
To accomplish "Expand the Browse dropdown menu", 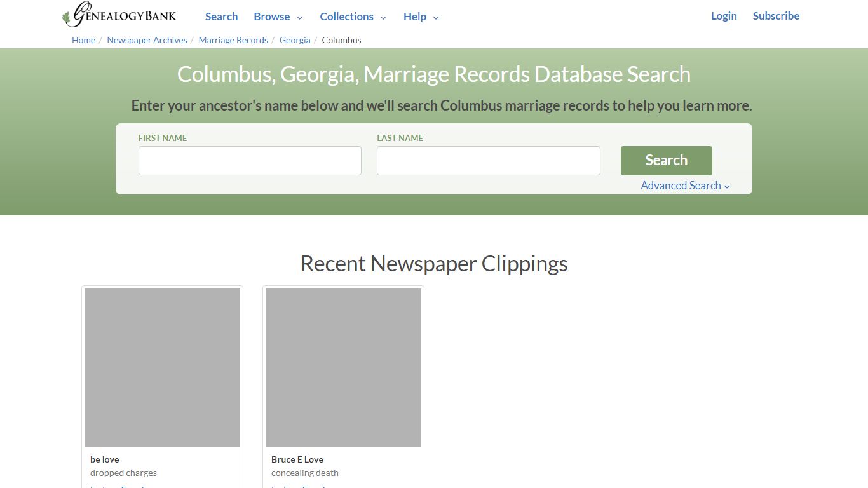I will tap(278, 17).
